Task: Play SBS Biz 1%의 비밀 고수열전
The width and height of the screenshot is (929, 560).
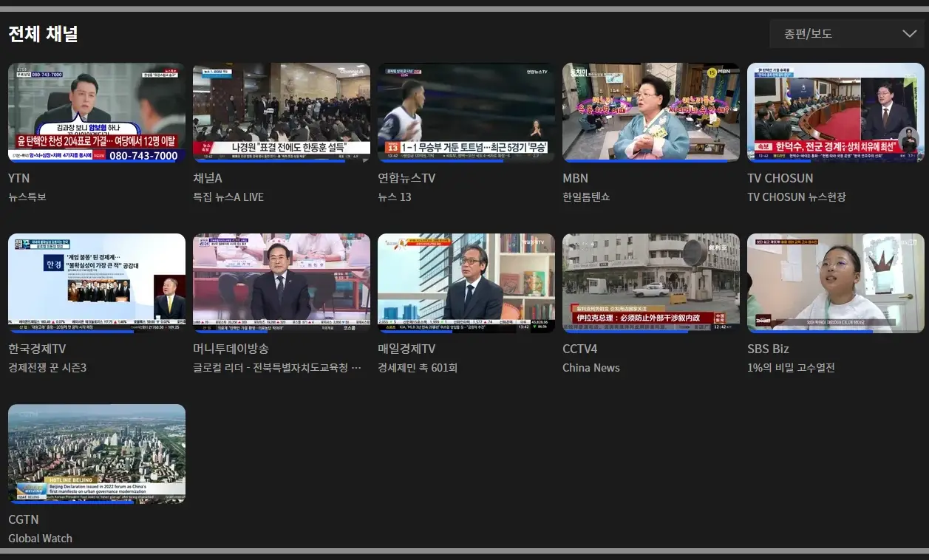Action: [x=835, y=284]
